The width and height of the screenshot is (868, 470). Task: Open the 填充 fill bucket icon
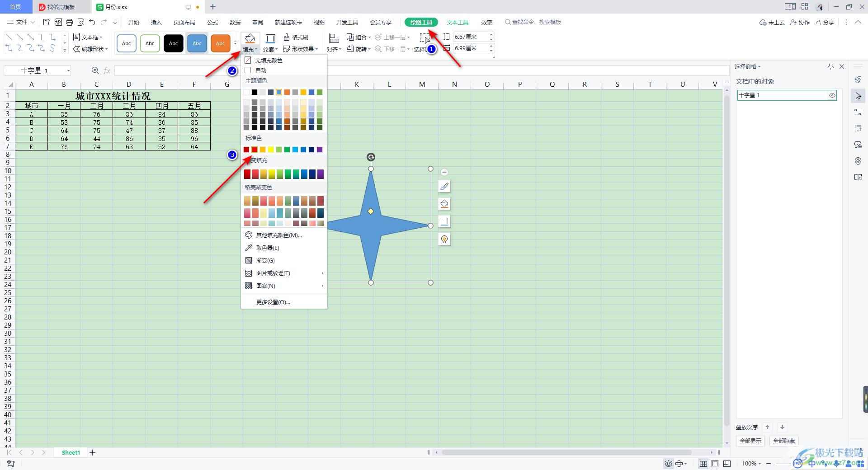point(250,38)
